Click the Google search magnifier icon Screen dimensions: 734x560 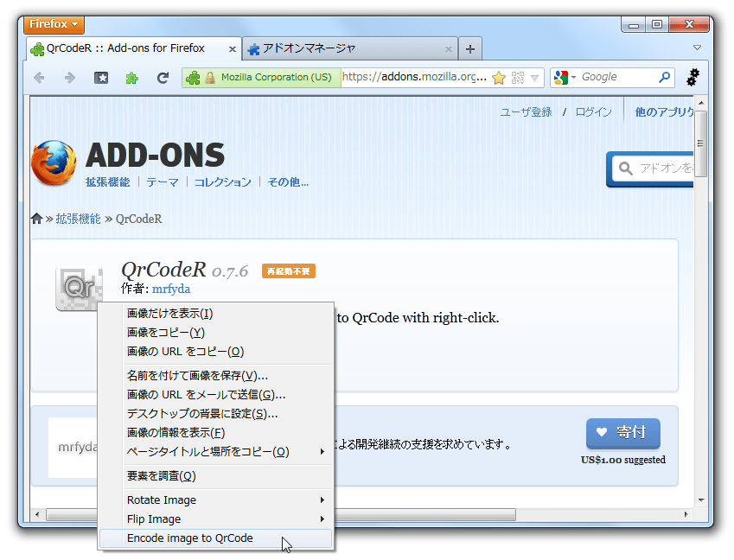pyautogui.click(x=664, y=77)
